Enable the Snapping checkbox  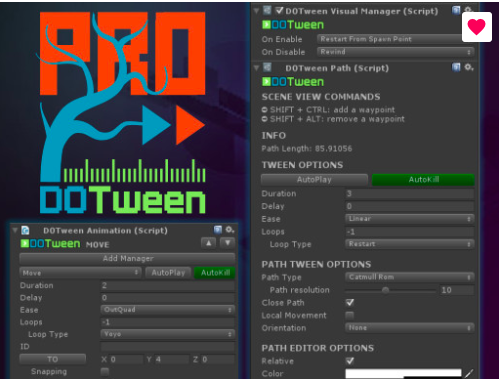105,371
